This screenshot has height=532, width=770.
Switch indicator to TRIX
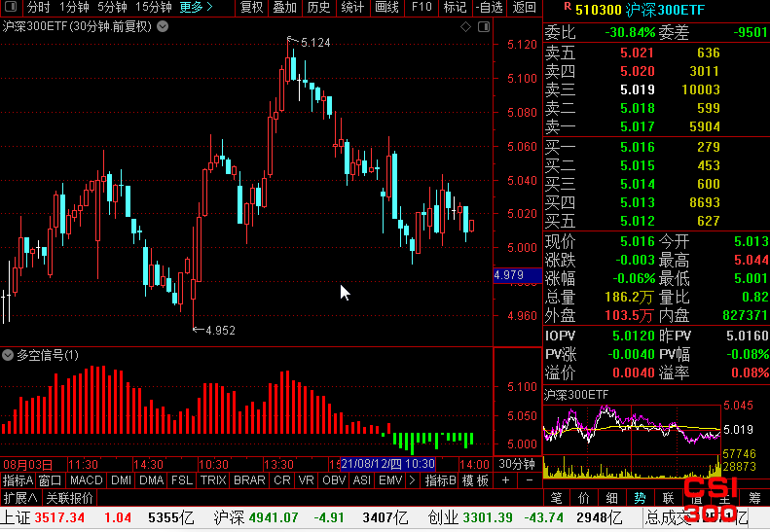(213, 480)
